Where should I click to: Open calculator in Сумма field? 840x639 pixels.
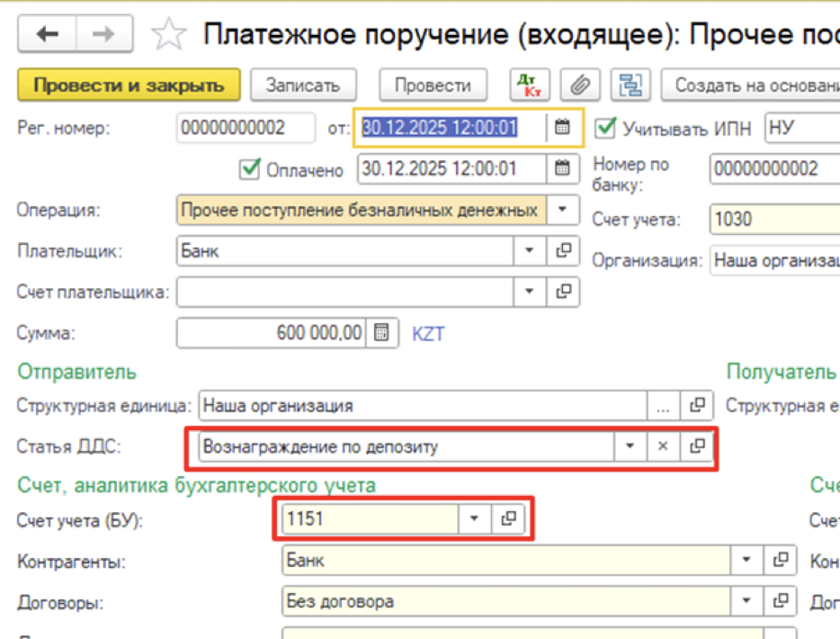coord(381,333)
